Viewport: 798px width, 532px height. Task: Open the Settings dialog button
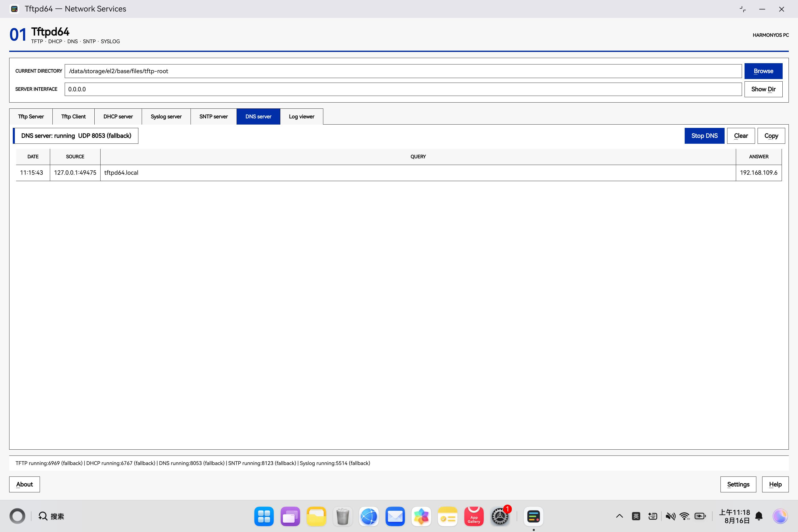738,484
